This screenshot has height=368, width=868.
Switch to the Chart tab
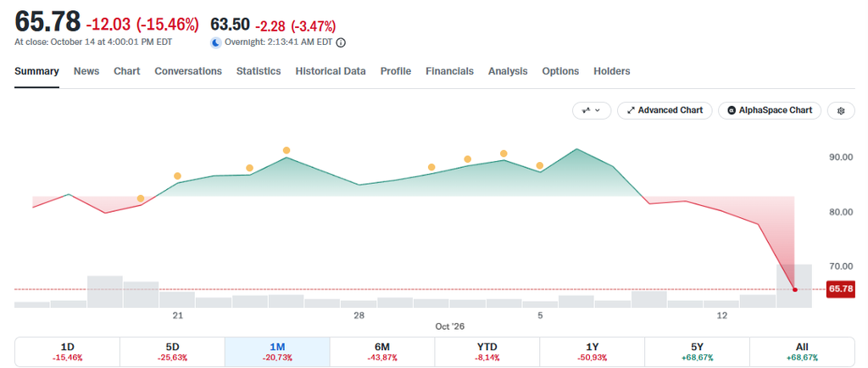127,71
